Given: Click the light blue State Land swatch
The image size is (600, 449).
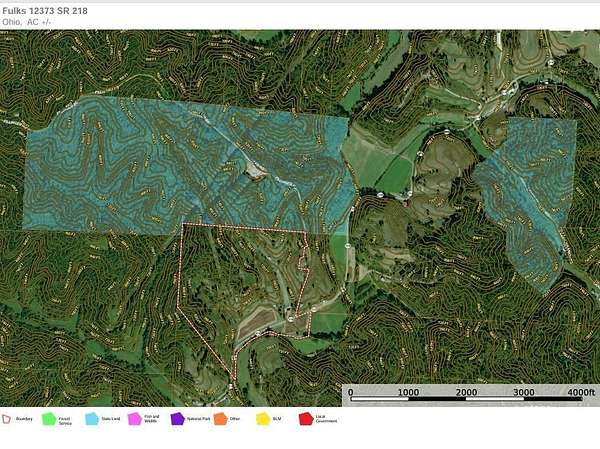Looking at the screenshot, I should [x=91, y=420].
